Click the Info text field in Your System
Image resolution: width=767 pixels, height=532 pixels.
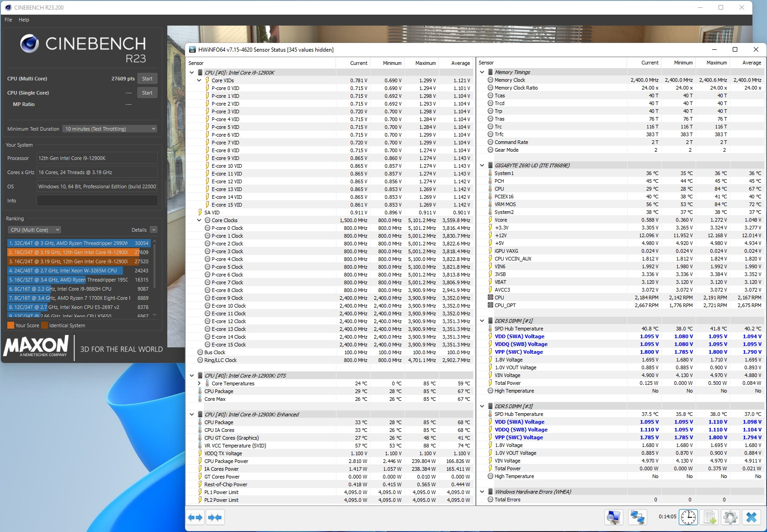point(97,200)
